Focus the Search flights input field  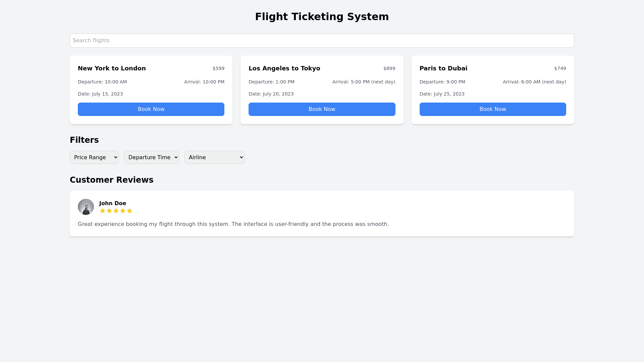pyautogui.click(x=322, y=41)
